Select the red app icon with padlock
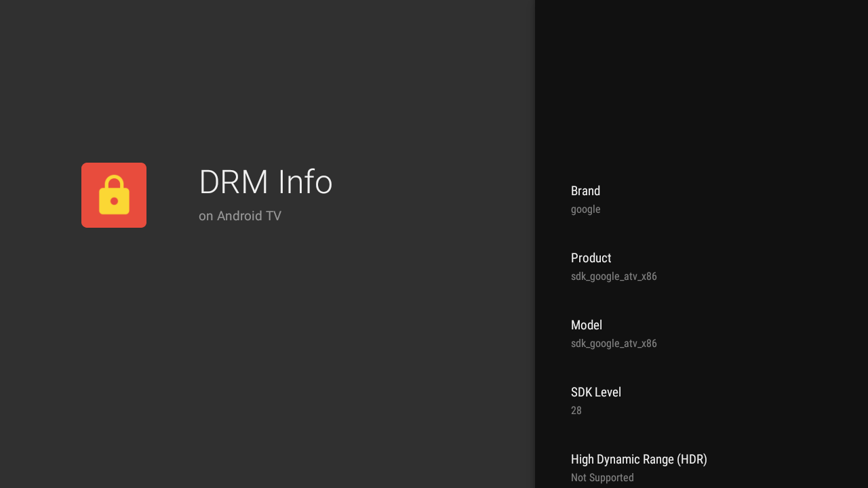Image resolution: width=868 pixels, height=488 pixels. (114, 195)
